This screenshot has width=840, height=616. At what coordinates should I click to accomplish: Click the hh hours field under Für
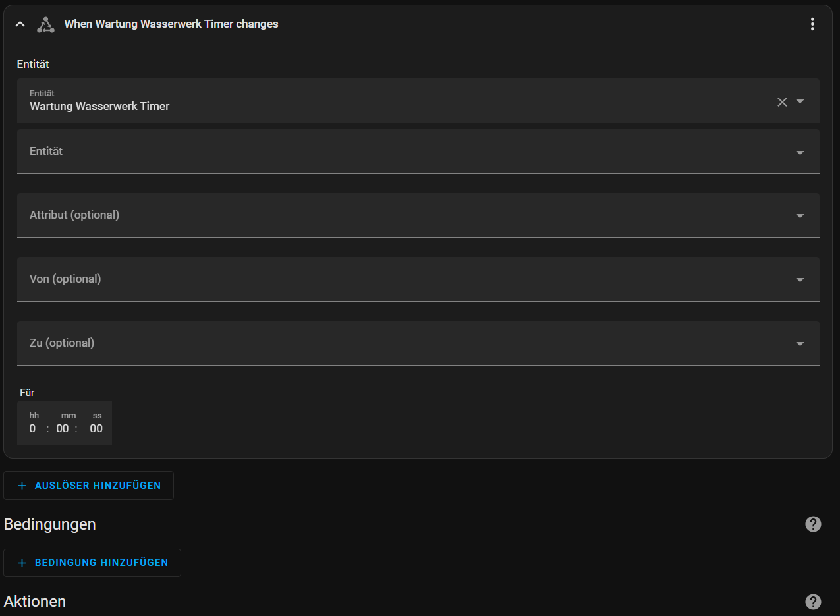33,428
